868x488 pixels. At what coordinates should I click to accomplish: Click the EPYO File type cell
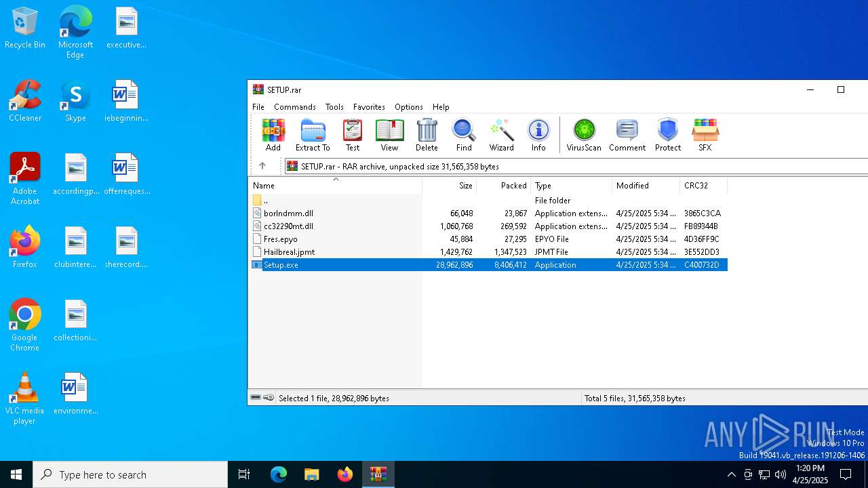(x=551, y=239)
